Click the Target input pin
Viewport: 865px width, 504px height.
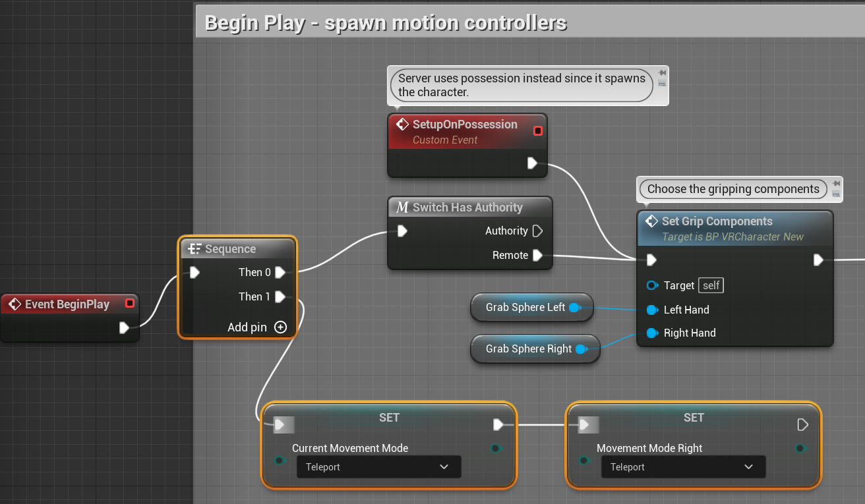click(x=652, y=285)
